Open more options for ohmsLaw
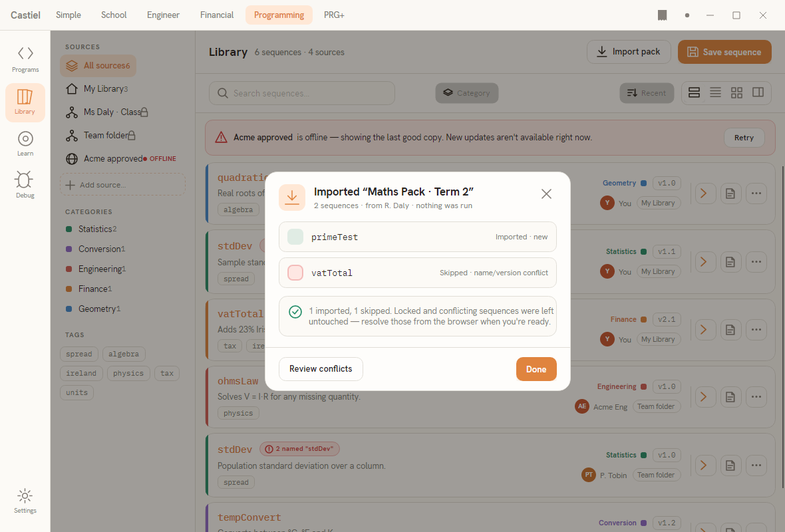This screenshot has width=785, height=532. [756, 397]
